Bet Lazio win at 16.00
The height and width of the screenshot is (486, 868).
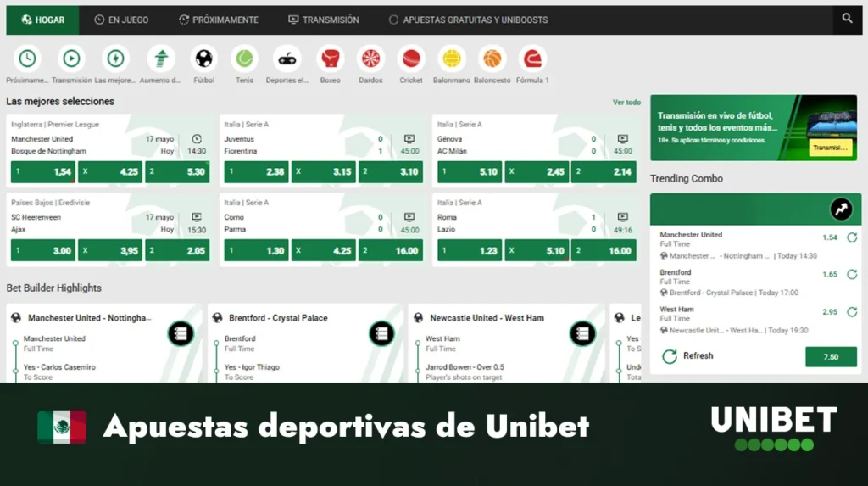pos(604,250)
